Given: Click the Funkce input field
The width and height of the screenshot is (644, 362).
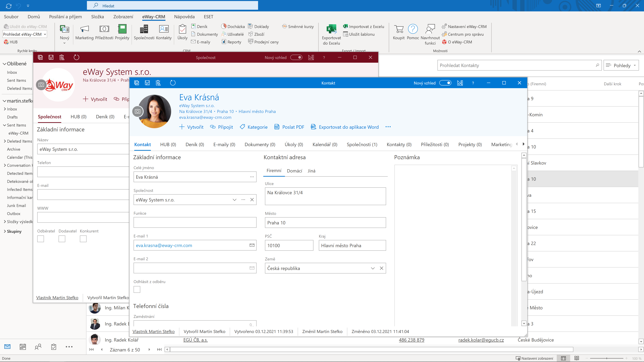Looking at the screenshot, I should [195, 222].
